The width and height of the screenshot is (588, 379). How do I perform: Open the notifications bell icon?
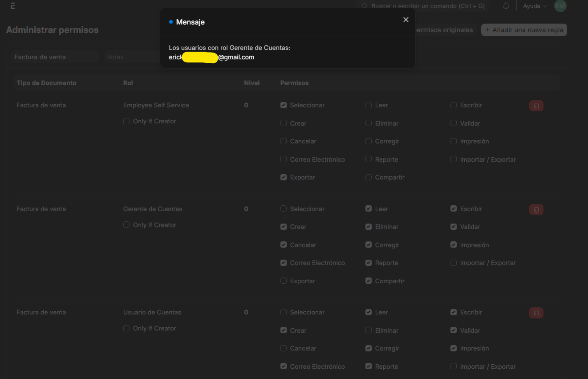506,6
